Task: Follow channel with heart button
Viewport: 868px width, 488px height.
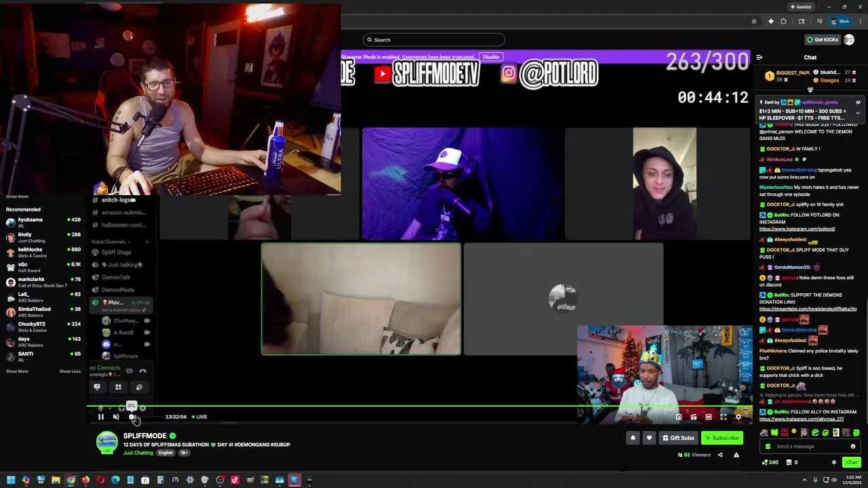Action: click(649, 438)
